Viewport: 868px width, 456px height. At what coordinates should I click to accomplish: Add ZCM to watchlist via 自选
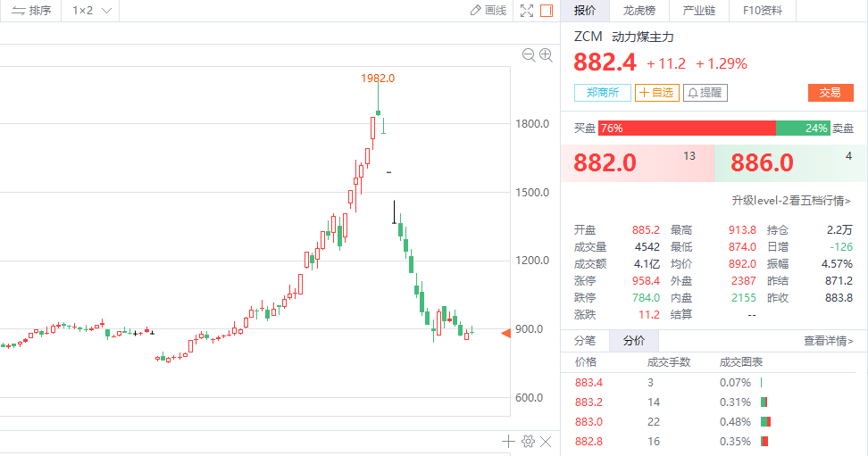tap(657, 93)
